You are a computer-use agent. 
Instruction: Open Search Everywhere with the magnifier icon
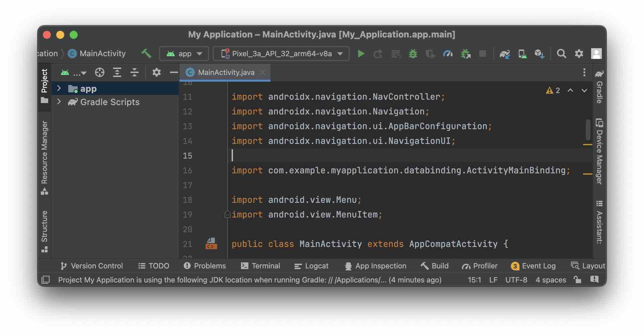pyautogui.click(x=562, y=54)
